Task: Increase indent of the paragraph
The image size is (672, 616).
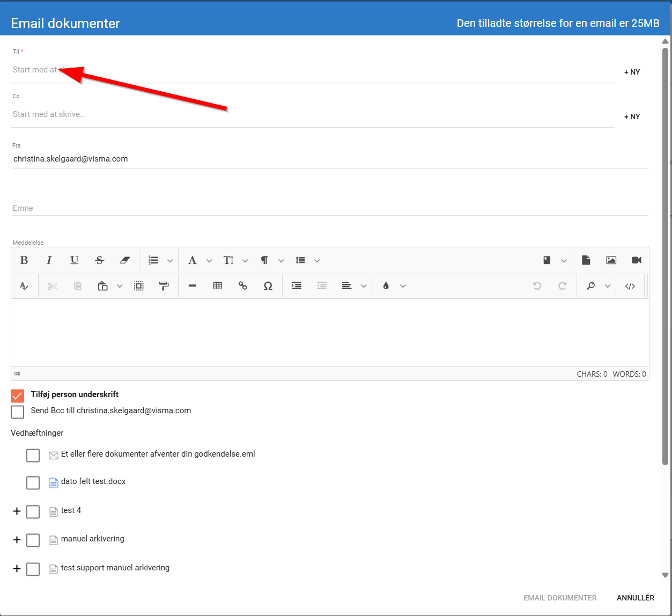Action: (297, 286)
